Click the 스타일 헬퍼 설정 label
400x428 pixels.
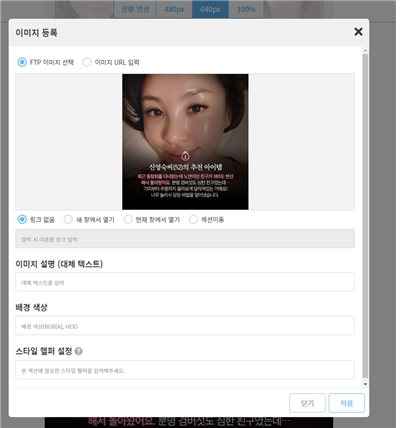coord(44,351)
